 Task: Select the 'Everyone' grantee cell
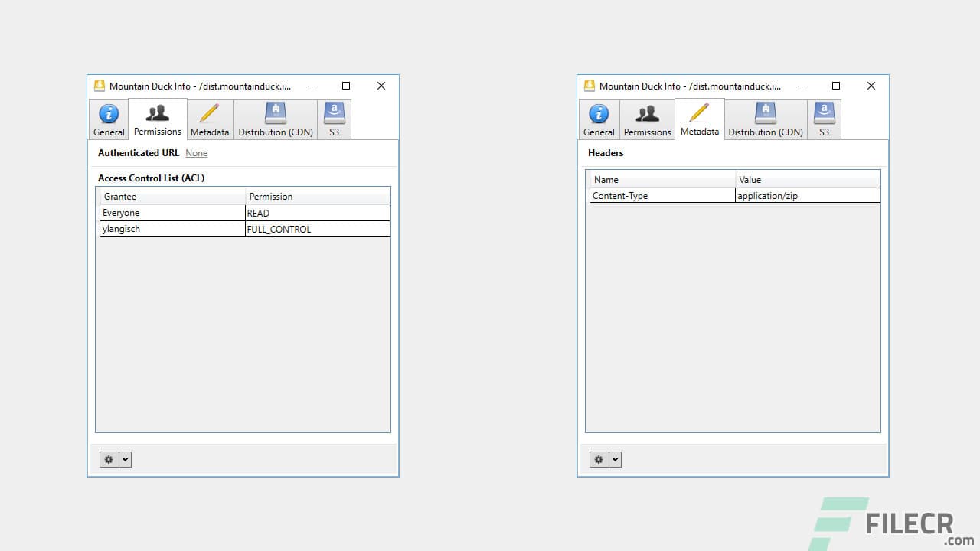[172, 213]
